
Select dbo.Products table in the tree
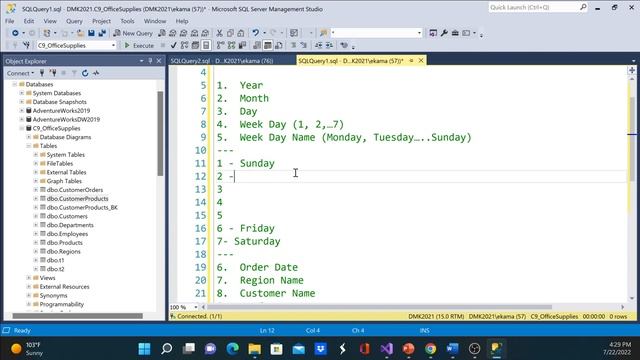pyautogui.click(x=64, y=242)
